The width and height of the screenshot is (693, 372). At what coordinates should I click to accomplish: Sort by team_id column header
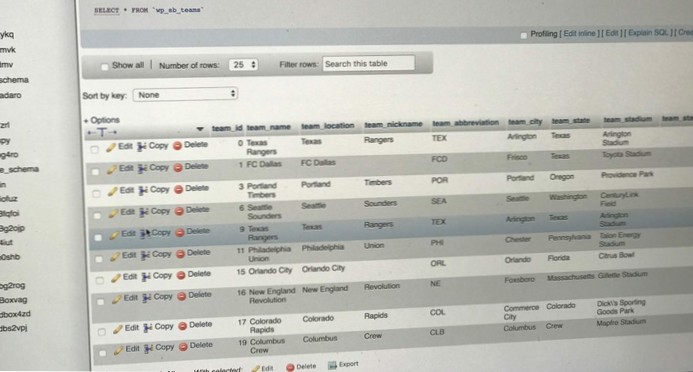(227, 128)
